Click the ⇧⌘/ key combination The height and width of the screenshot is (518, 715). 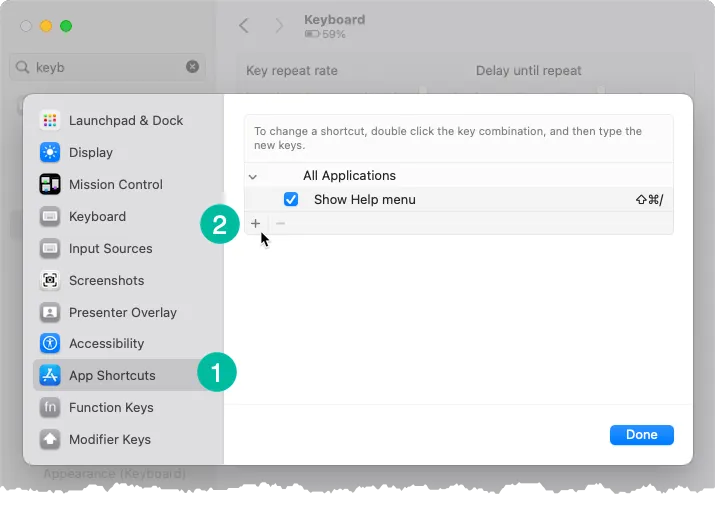tap(649, 199)
